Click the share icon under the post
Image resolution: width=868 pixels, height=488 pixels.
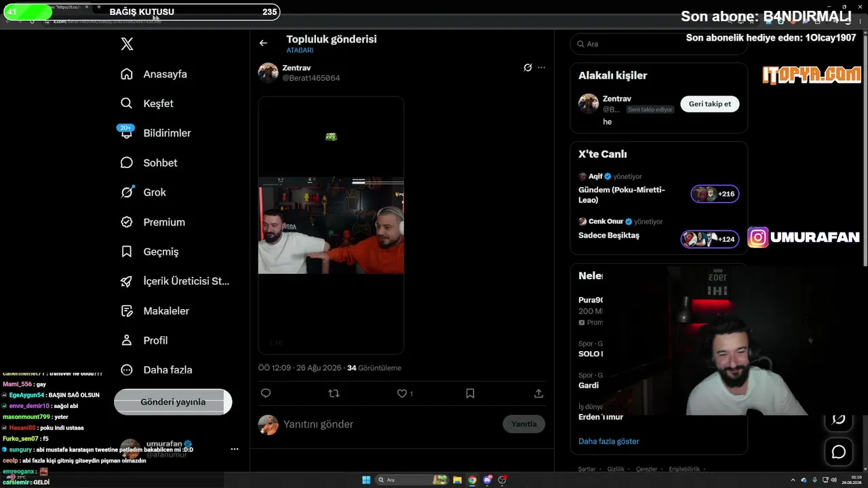[538, 393]
